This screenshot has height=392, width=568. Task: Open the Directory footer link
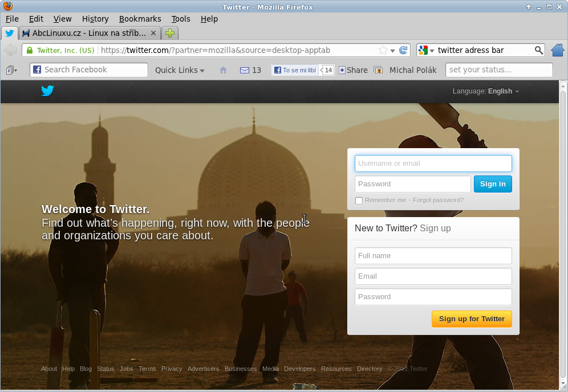click(370, 369)
